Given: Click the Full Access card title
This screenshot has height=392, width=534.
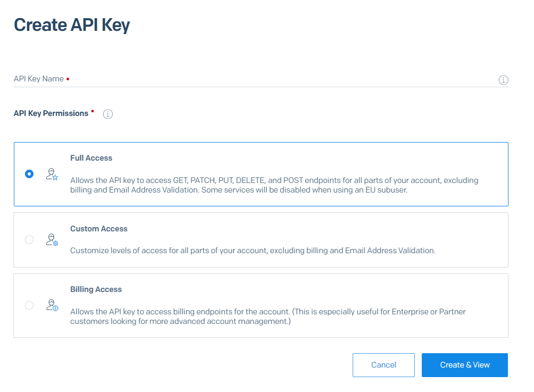Looking at the screenshot, I should [x=91, y=158].
